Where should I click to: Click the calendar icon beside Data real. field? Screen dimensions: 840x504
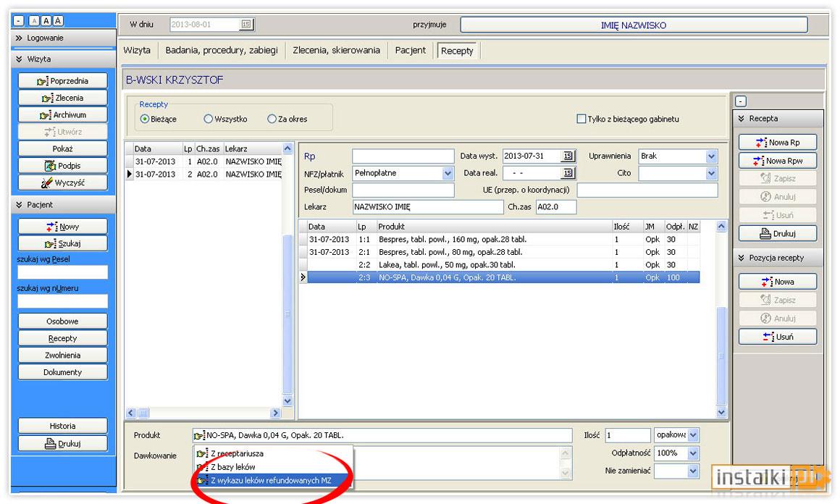[568, 173]
